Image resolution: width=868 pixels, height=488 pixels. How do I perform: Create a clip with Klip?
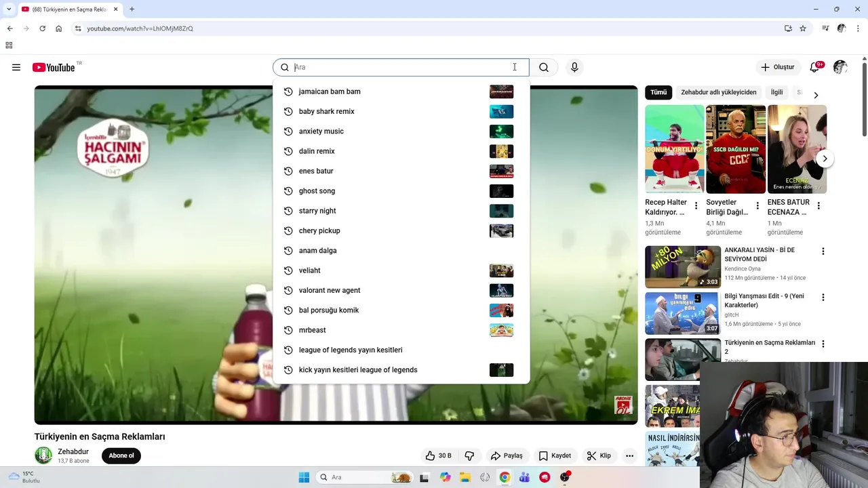click(599, 455)
